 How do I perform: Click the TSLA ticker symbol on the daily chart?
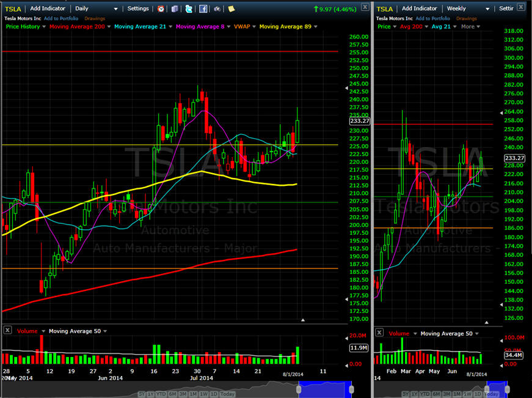pos(13,9)
